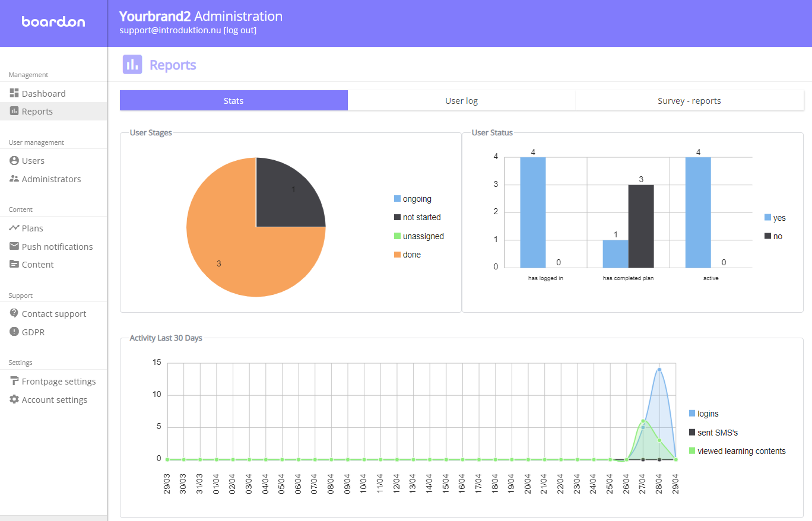Screen dimensions: 812x521
Task: Toggle the ongoing legend entry
Action: [x=413, y=199]
